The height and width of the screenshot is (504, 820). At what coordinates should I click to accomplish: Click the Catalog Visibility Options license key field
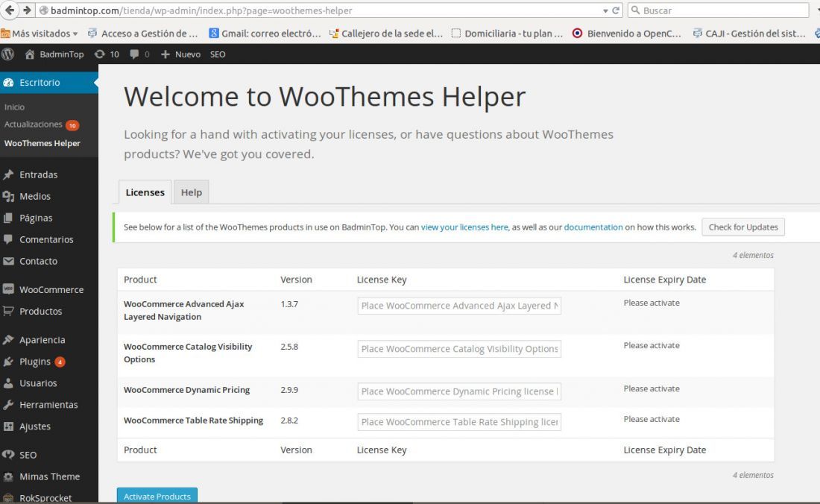(459, 349)
